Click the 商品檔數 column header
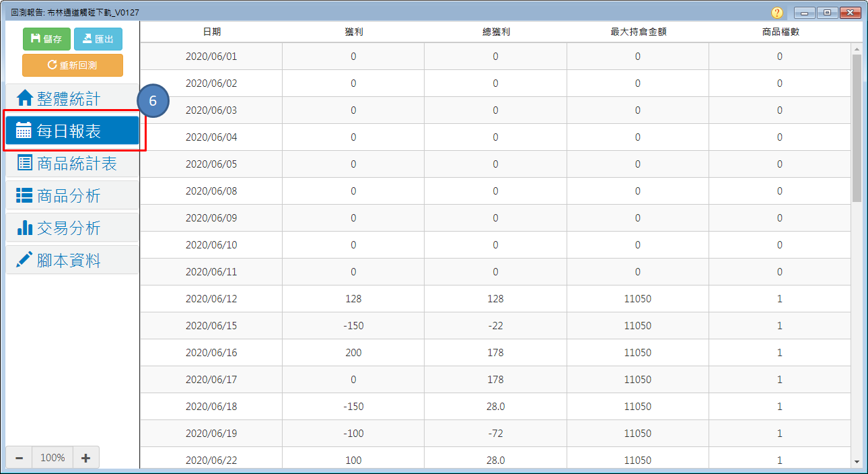The width and height of the screenshot is (868, 474). 780,32
